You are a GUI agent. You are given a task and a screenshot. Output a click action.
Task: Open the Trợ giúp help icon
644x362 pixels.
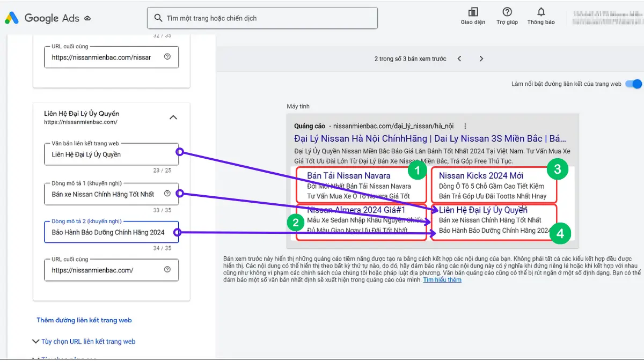(x=507, y=12)
